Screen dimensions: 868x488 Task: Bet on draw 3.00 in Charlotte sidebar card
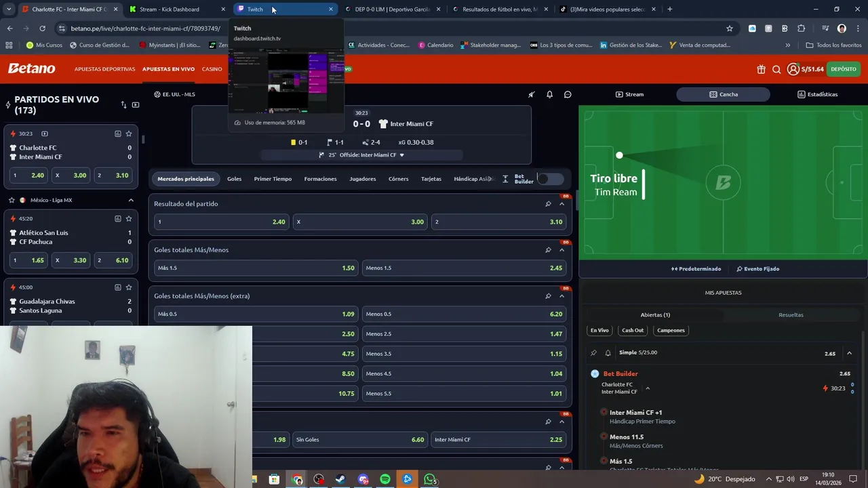click(x=71, y=175)
